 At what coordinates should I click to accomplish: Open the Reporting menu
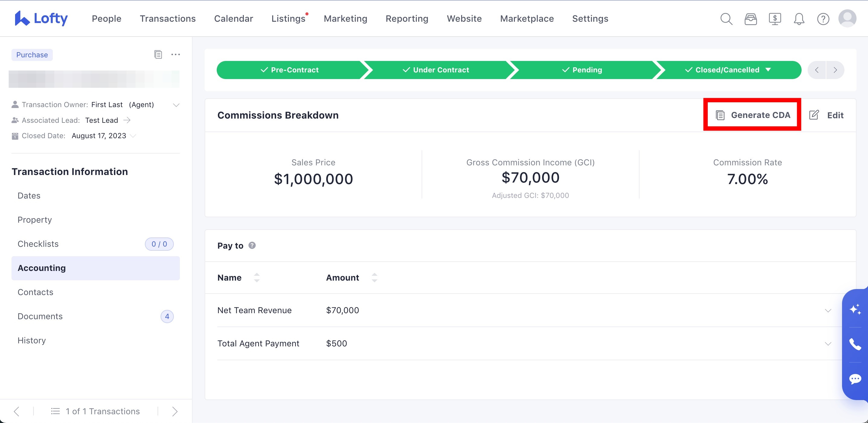[x=407, y=18]
